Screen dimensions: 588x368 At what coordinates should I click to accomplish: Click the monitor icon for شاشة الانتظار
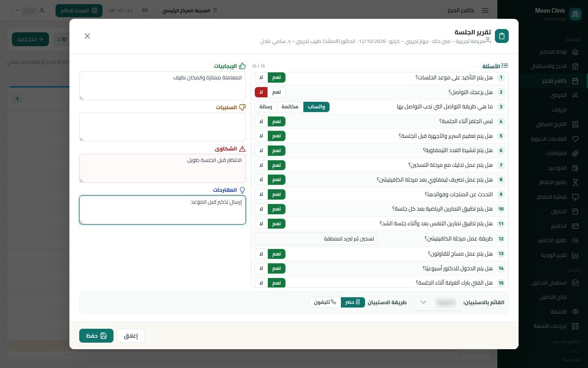pos(575,197)
